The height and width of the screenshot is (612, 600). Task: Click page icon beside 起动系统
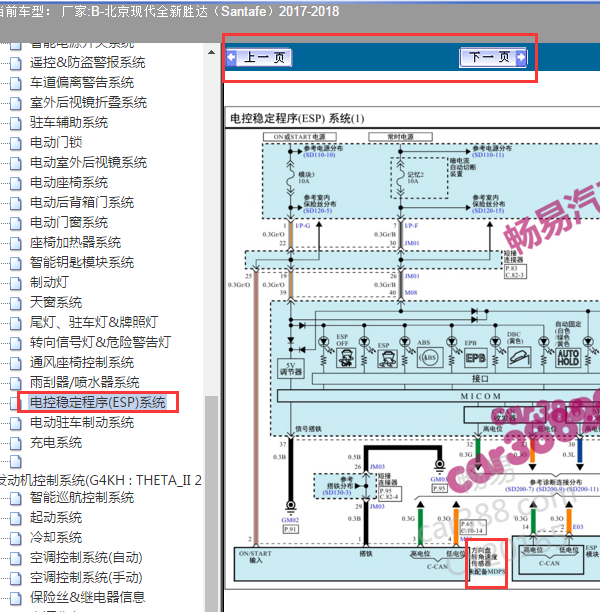(16, 518)
